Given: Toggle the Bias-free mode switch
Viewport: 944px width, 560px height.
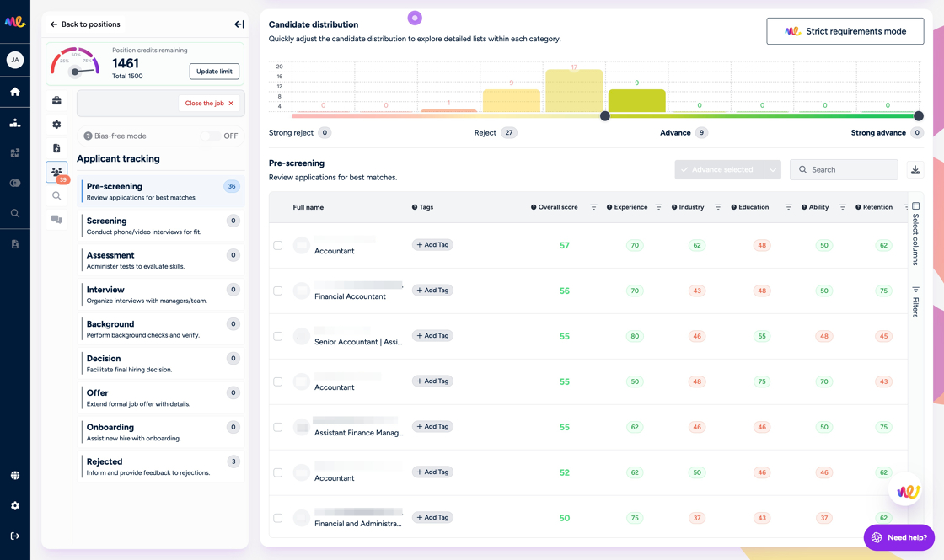Looking at the screenshot, I should [x=210, y=136].
